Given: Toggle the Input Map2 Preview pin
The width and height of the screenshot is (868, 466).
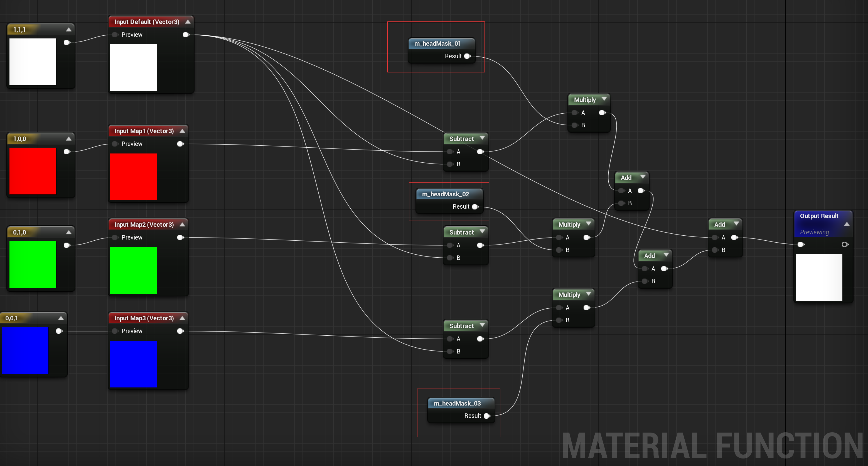Looking at the screenshot, I should point(115,238).
